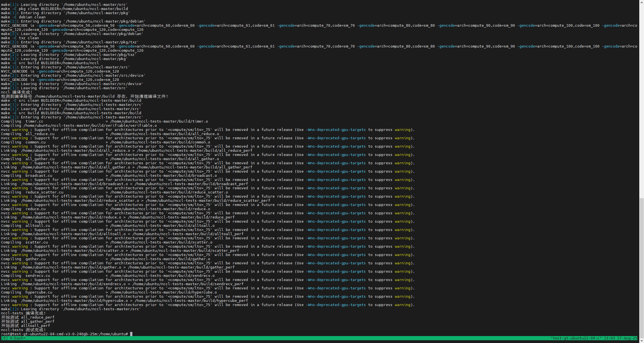Click the 'Compiling all_gather.cu' line
644x343 pixels.
(x=110, y=159)
